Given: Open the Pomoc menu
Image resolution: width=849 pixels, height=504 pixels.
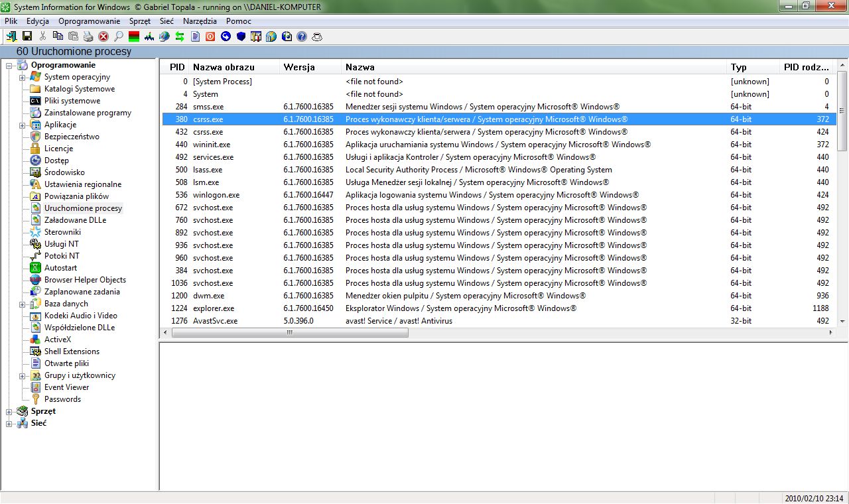Looking at the screenshot, I should 239,21.
